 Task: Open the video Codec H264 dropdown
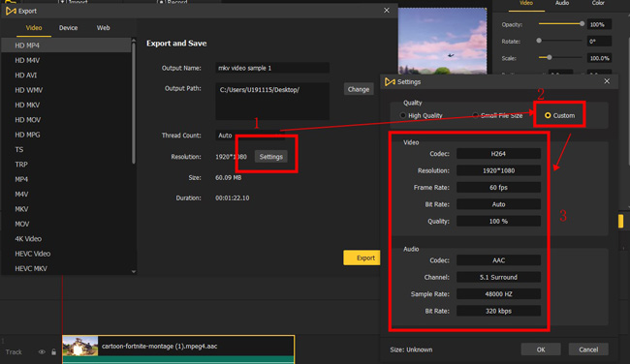(x=498, y=154)
